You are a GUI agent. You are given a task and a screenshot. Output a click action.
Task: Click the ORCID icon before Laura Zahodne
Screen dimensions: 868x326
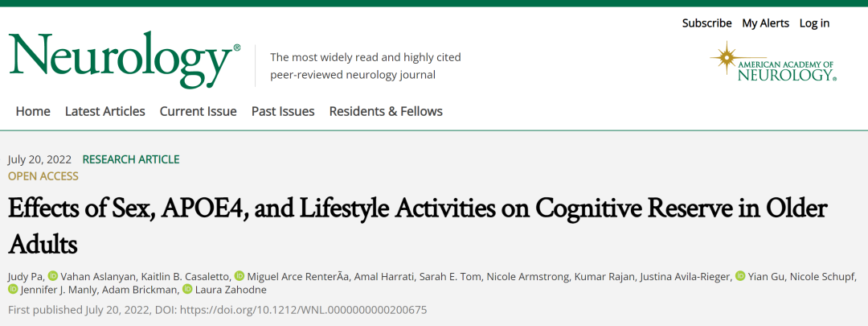[x=187, y=289]
